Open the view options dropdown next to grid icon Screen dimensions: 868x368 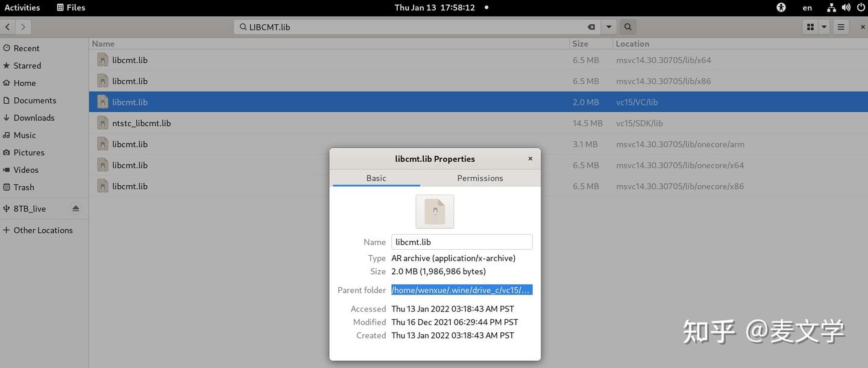tap(823, 27)
